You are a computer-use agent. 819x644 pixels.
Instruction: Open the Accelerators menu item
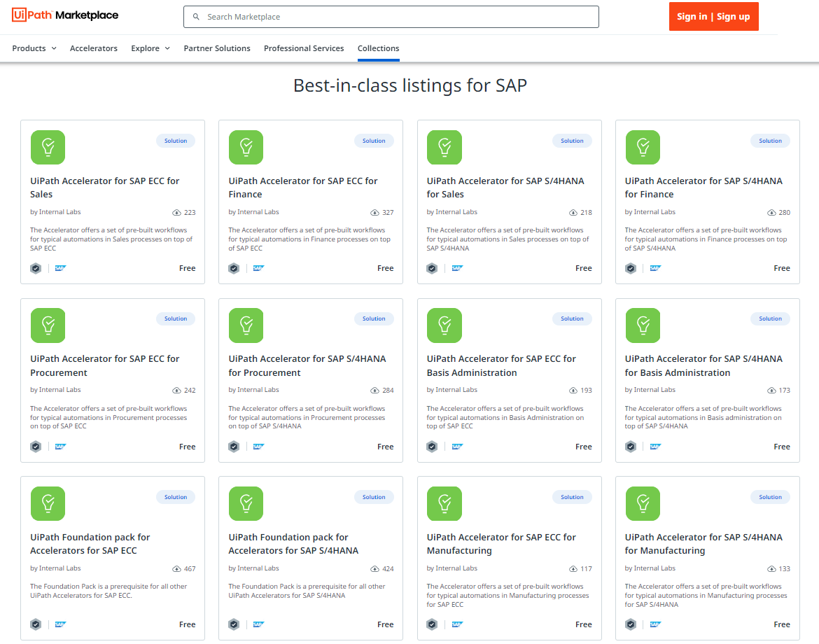tap(94, 48)
